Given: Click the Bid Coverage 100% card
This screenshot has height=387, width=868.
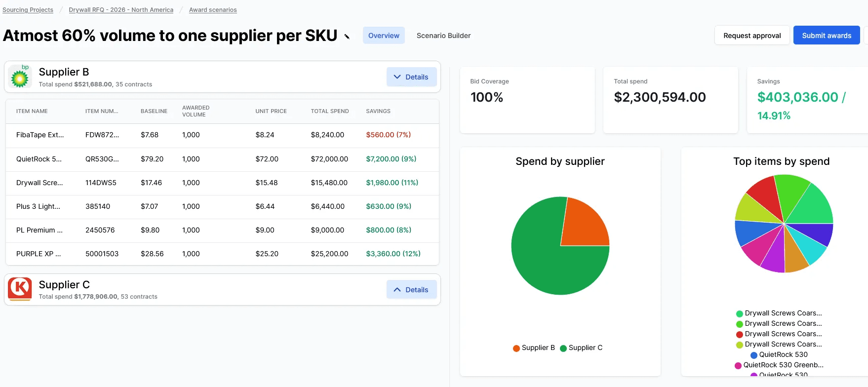Looking at the screenshot, I should (x=527, y=100).
